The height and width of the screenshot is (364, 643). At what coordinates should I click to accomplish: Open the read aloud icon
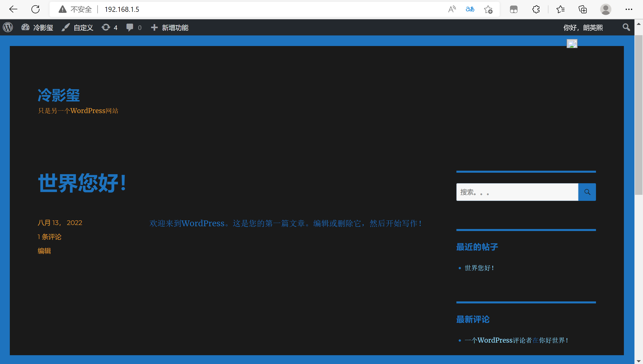pyautogui.click(x=452, y=9)
